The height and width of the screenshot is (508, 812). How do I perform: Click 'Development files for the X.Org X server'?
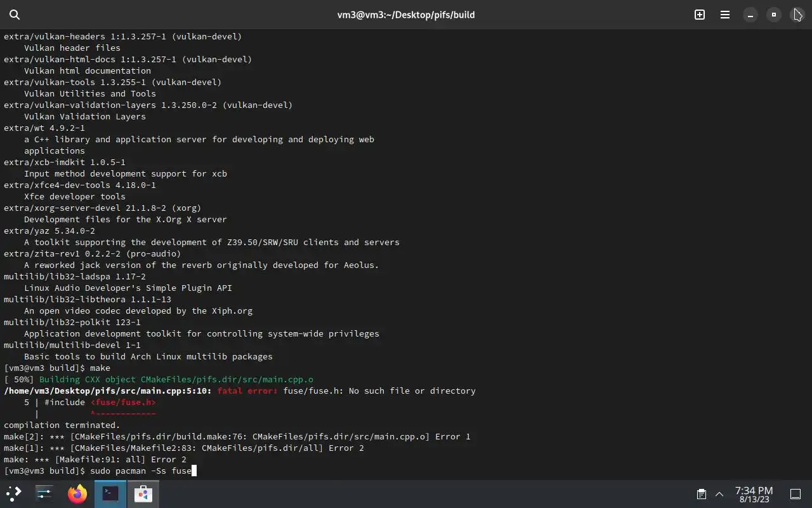[126, 219]
